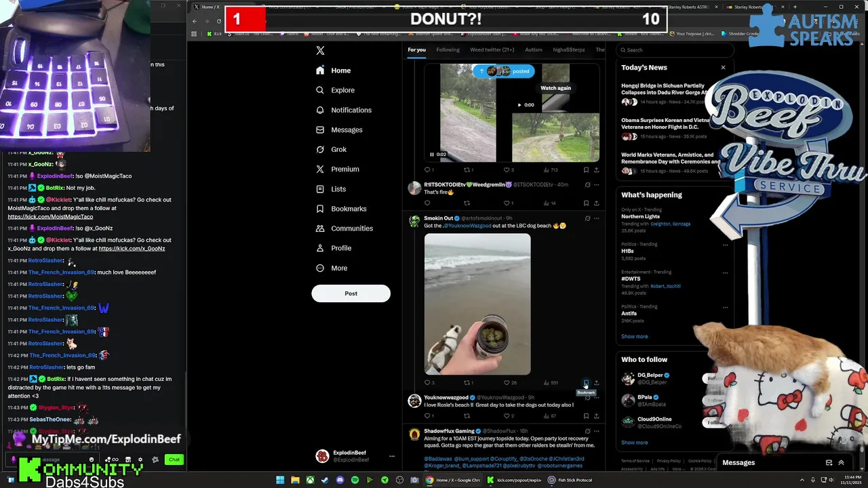Open Lists in the X sidebar

click(x=331, y=189)
